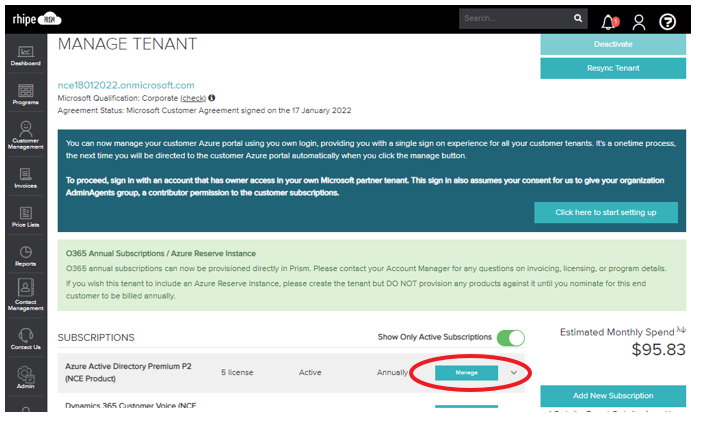Click the $95.83 estimated spend value
The width and height of the screenshot is (701, 422).
pos(658,350)
